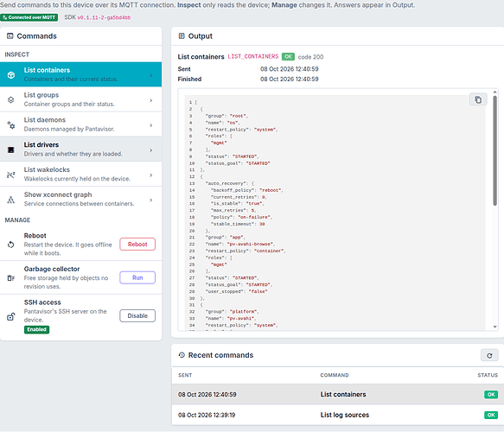
Task: Click the Garbage collector trash icon
Action: point(11,278)
